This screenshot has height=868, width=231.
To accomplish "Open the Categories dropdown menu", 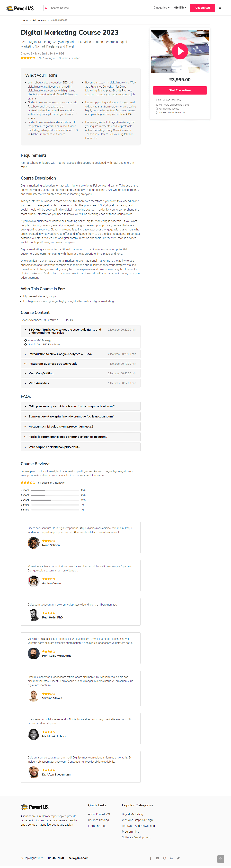I will point(161,8).
